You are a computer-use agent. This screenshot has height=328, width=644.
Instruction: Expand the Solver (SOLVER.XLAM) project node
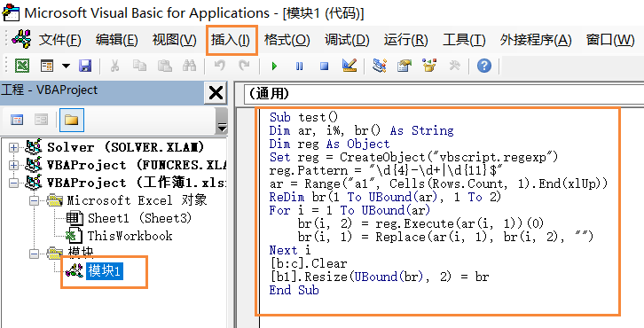pyautogui.click(x=14, y=147)
